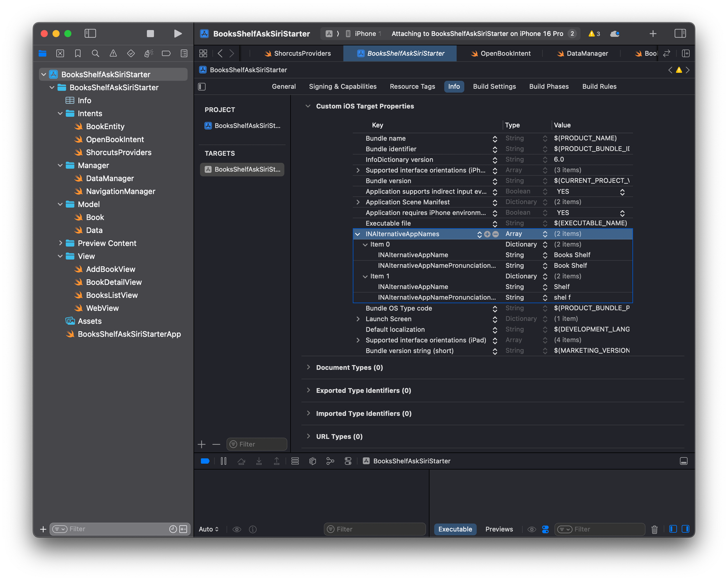Switch to the Build Settings tab
Screen dimensions: 728x581
coord(494,86)
